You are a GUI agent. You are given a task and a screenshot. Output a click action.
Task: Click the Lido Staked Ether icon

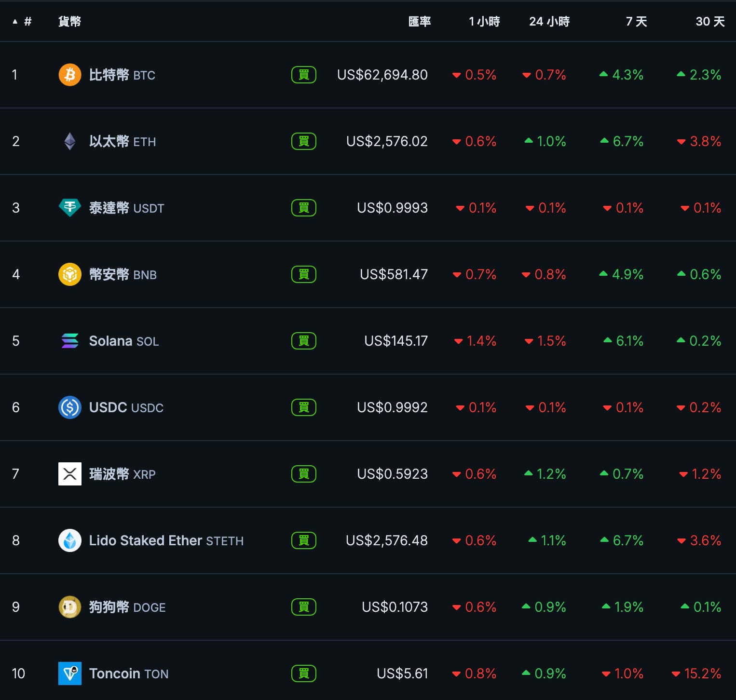(70, 540)
